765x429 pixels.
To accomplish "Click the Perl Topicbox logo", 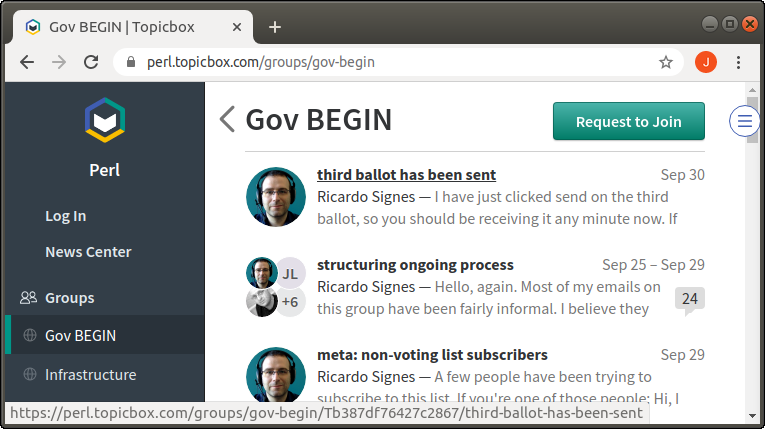I will click(104, 120).
